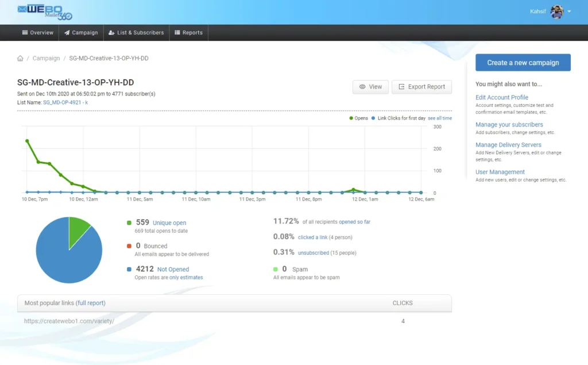Click the home icon in breadcrumb
588x365 pixels.
[21, 59]
